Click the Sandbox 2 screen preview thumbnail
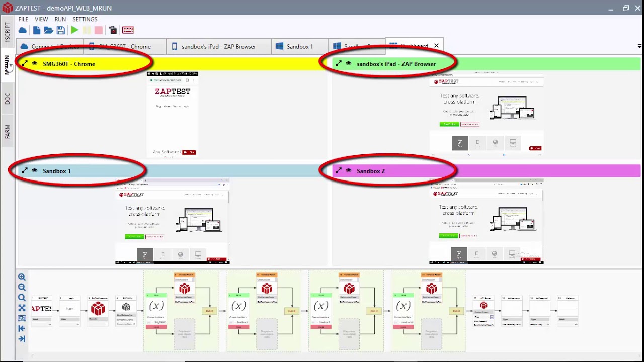 pyautogui.click(x=486, y=221)
